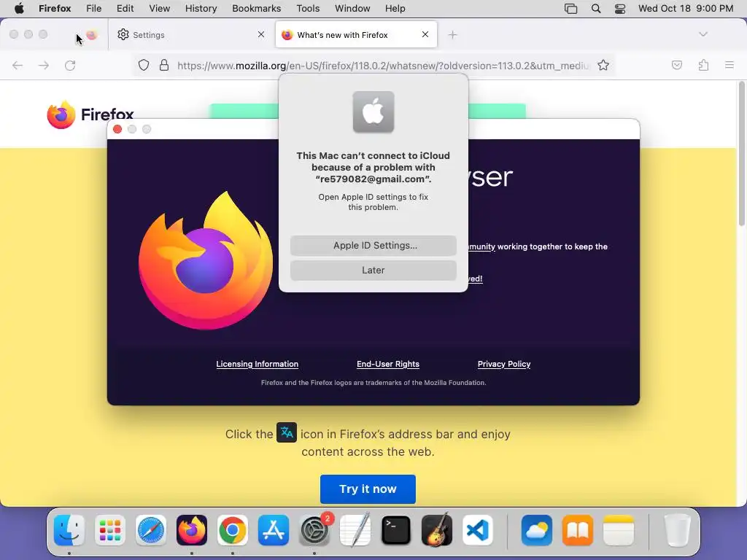Open Control Center in menu bar
The width and height of the screenshot is (747, 560).
[620, 8]
